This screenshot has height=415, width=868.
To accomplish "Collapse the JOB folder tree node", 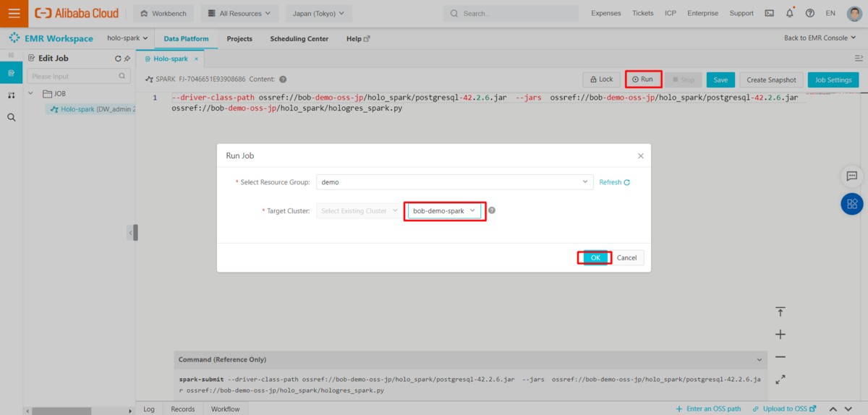I will [31, 93].
